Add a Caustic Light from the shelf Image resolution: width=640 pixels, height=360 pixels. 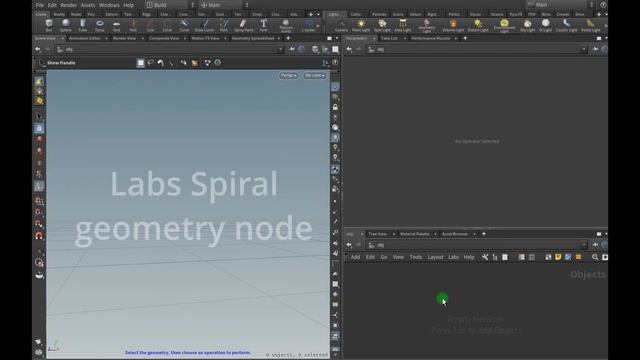coord(567,26)
